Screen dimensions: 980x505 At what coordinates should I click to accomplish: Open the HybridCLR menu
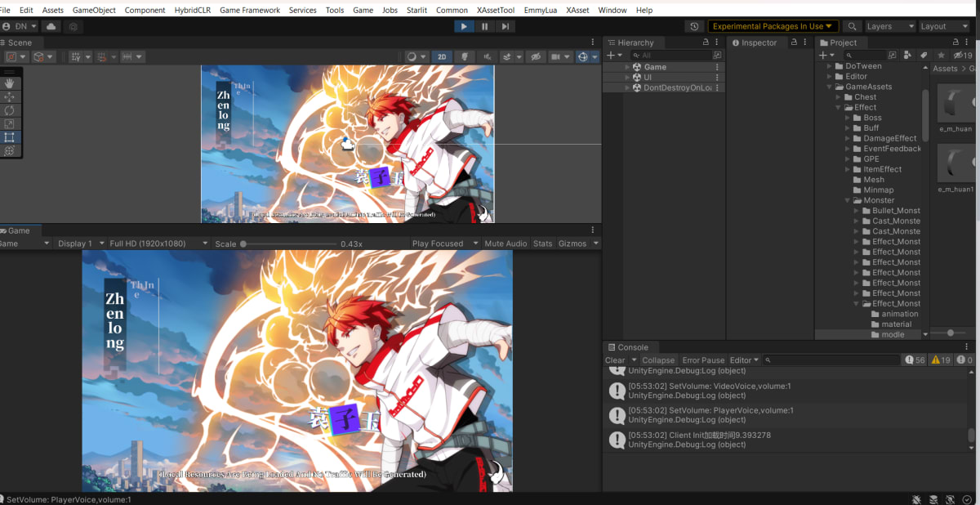point(193,10)
